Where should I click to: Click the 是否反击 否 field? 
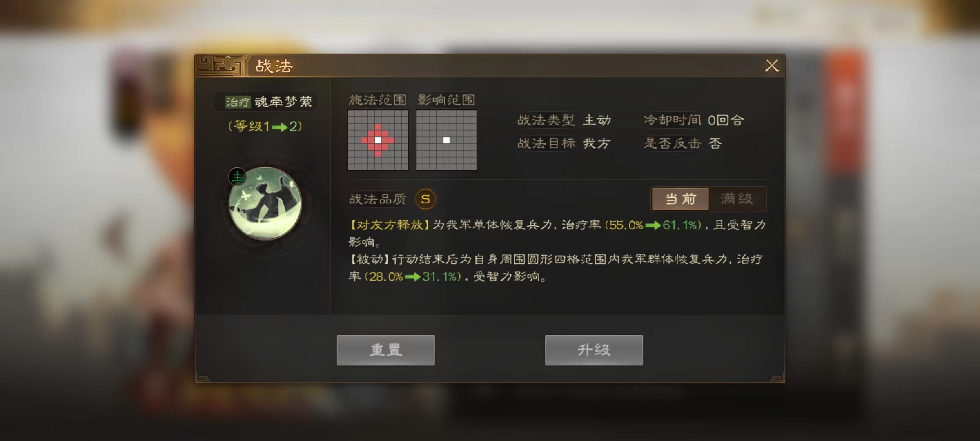[683, 143]
